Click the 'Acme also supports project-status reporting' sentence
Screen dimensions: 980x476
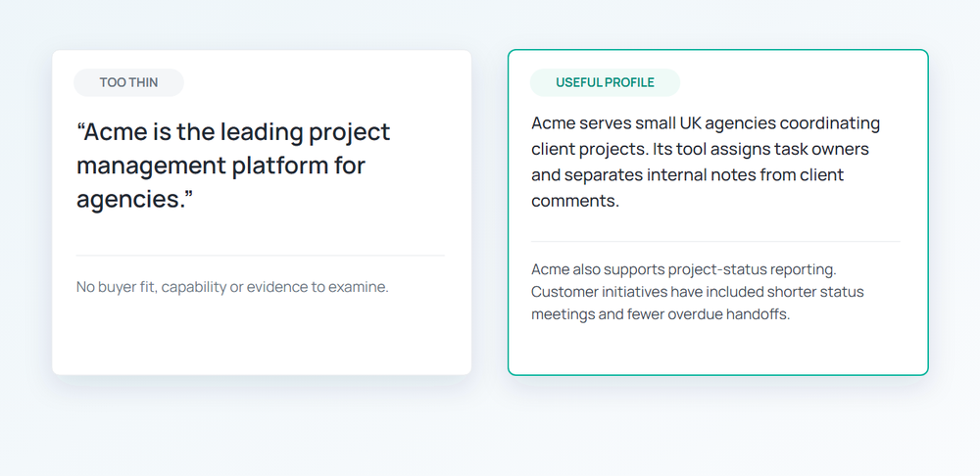684,270
